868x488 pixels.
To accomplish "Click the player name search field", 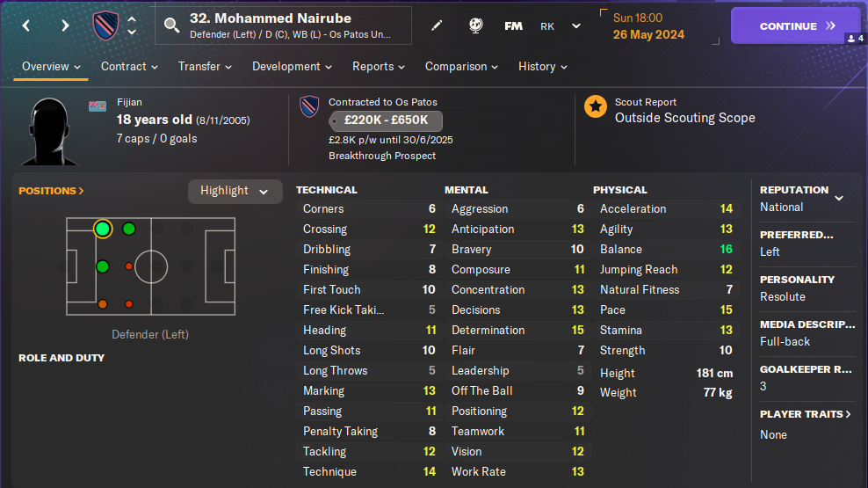I will (x=290, y=25).
